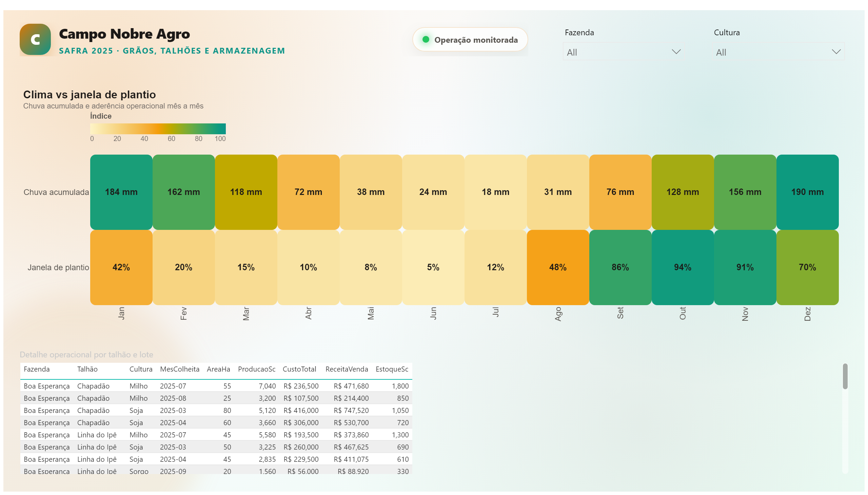Viewport: 868px width, 495px height.
Task: Select the 5% planting window cell
Action: tap(433, 268)
